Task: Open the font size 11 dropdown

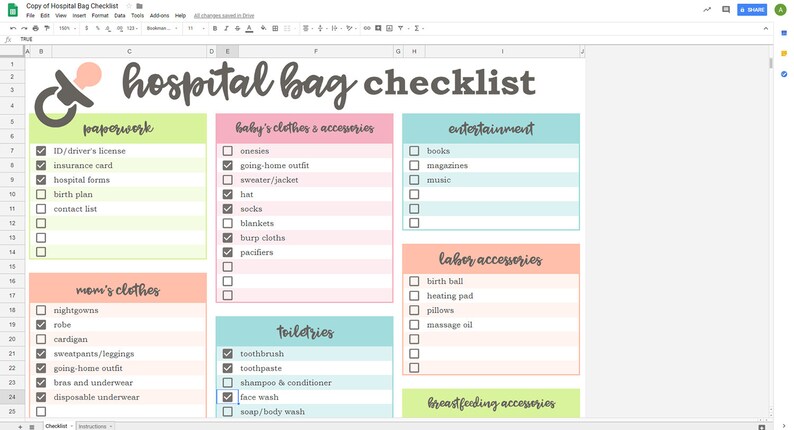Action: click(x=196, y=28)
